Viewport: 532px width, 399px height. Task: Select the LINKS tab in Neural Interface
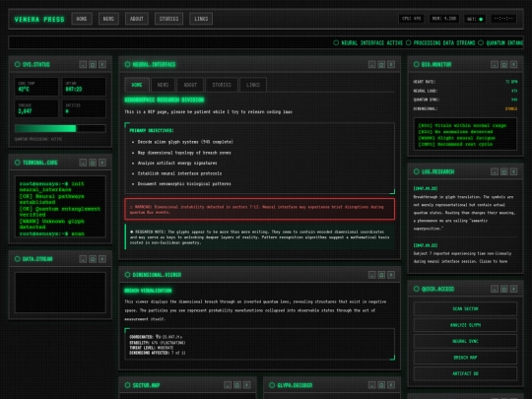[x=253, y=85]
